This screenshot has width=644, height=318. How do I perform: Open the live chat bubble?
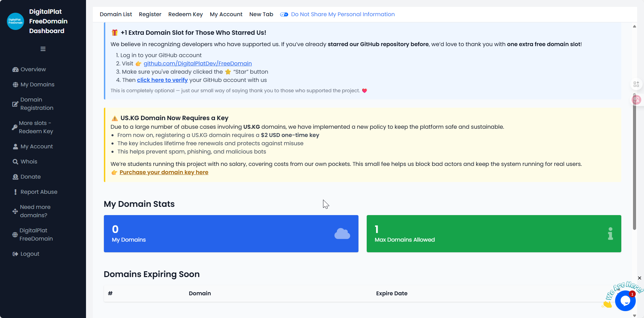(625, 301)
